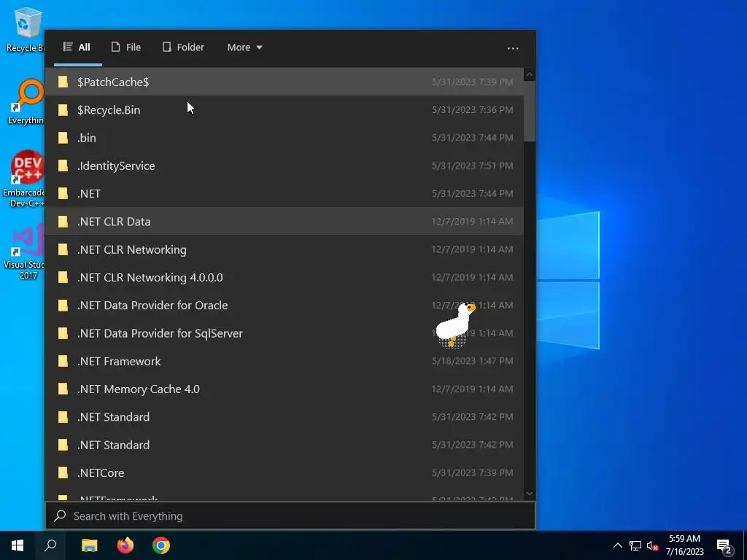Show hidden system tray icons

point(617,545)
